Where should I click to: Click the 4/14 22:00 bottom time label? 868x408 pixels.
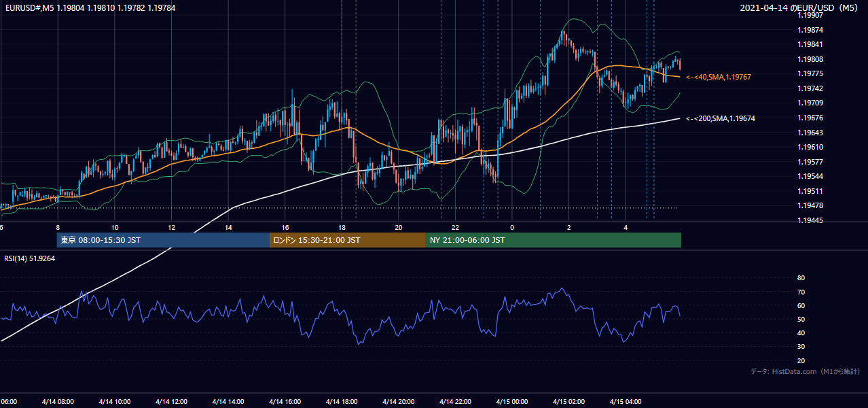point(455,402)
